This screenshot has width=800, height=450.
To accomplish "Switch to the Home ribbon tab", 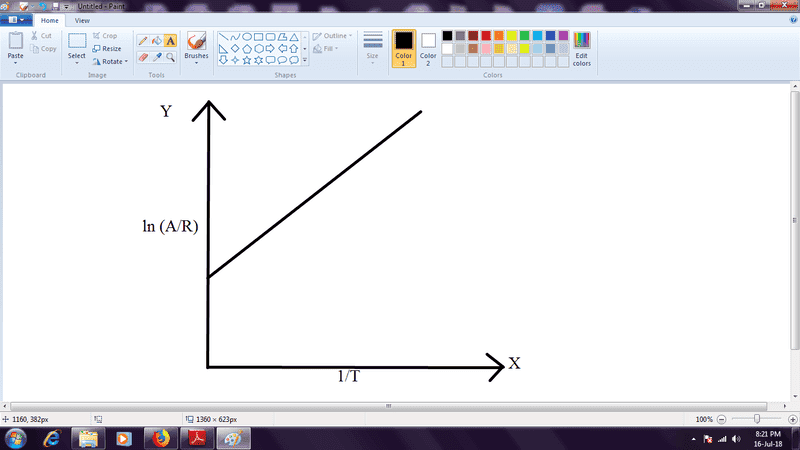I will point(49,20).
